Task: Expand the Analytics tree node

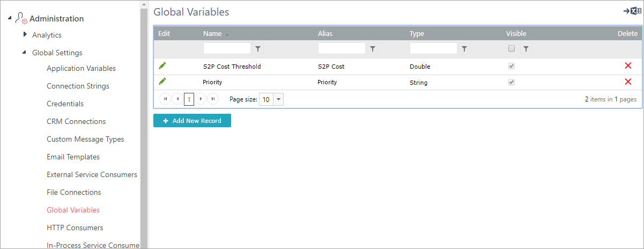Action: 25,35
